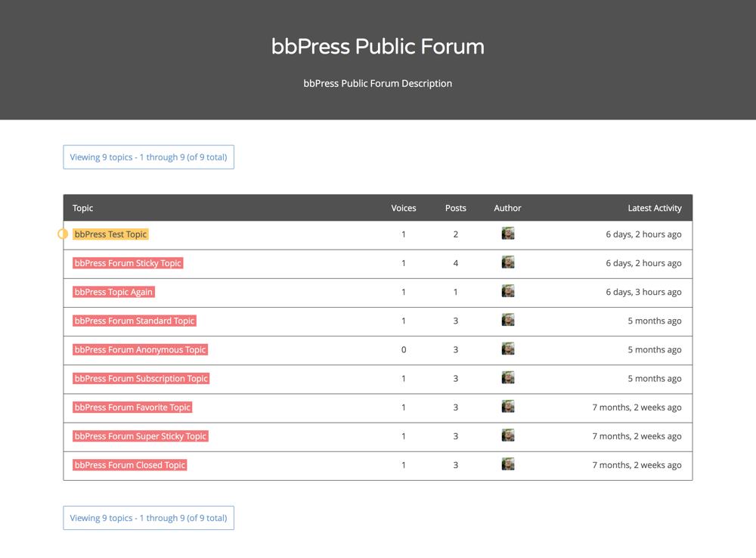Click the bbPress Public Forum Description text

tap(378, 83)
